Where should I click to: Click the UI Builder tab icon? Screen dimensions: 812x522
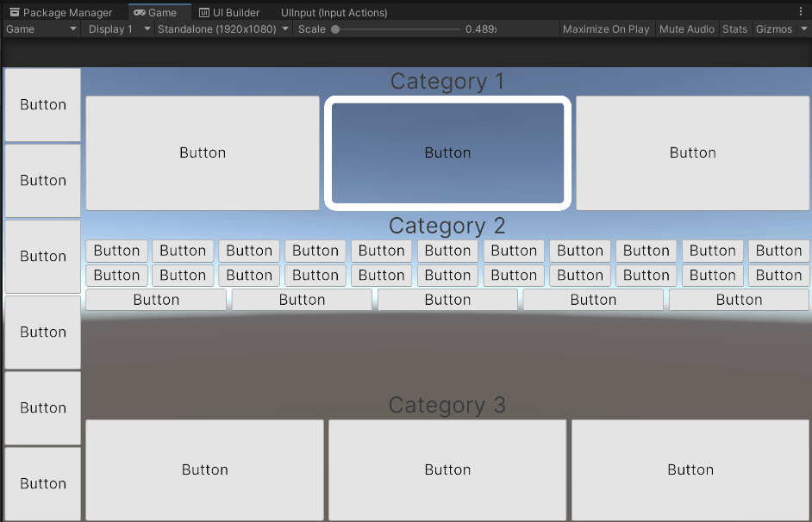(x=205, y=12)
